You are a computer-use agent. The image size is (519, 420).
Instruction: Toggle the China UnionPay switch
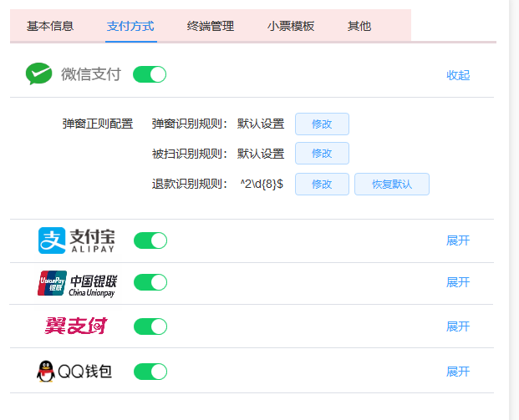click(150, 282)
